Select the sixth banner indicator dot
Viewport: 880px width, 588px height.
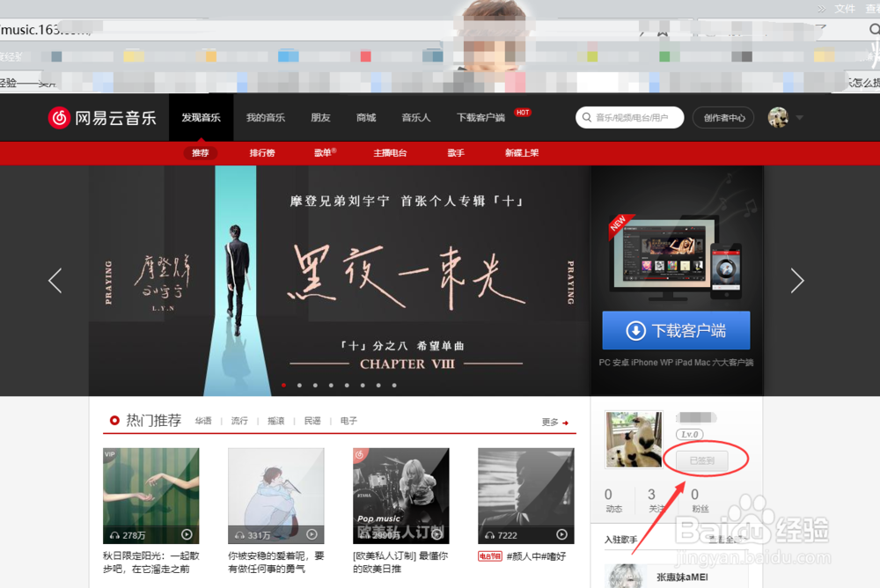pos(363,386)
